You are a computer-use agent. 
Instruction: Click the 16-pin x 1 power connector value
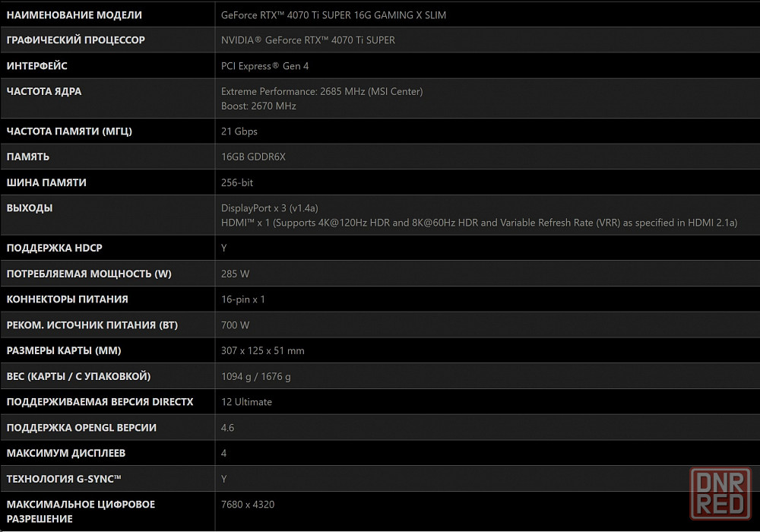pyautogui.click(x=243, y=299)
